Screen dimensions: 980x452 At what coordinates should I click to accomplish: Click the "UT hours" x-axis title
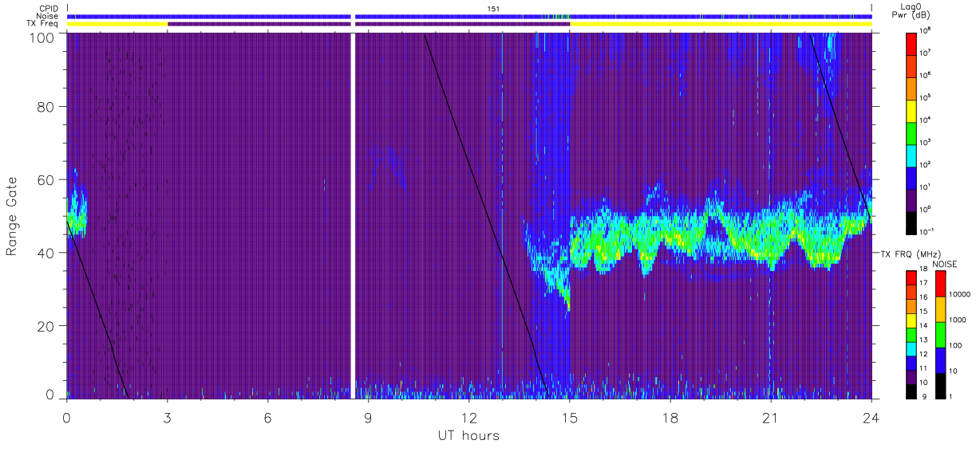click(x=468, y=436)
